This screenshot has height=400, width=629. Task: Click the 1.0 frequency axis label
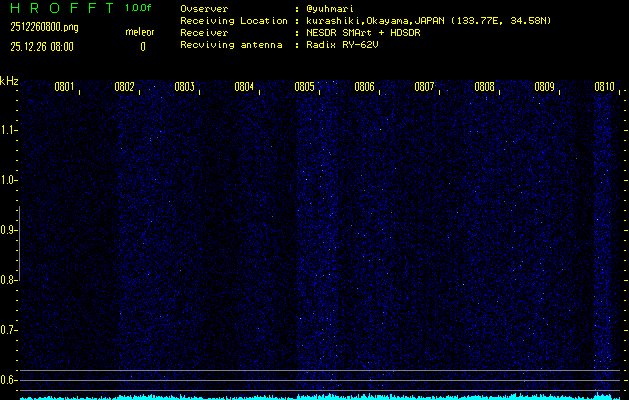[8, 180]
